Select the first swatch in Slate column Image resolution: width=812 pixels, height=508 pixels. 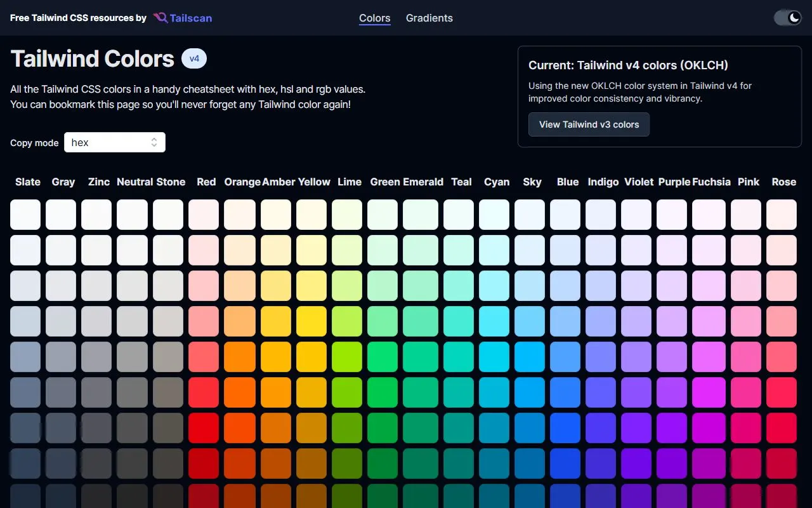25,215
